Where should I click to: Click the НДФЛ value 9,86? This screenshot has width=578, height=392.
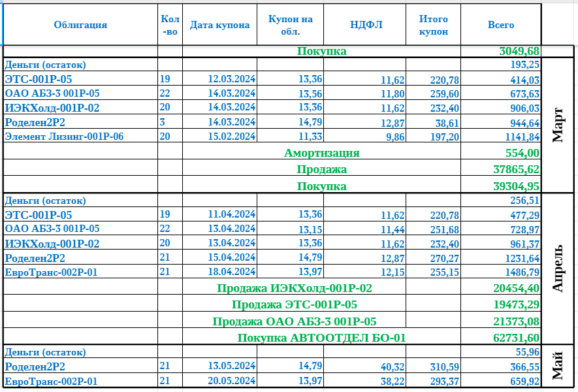(x=395, y=137)
